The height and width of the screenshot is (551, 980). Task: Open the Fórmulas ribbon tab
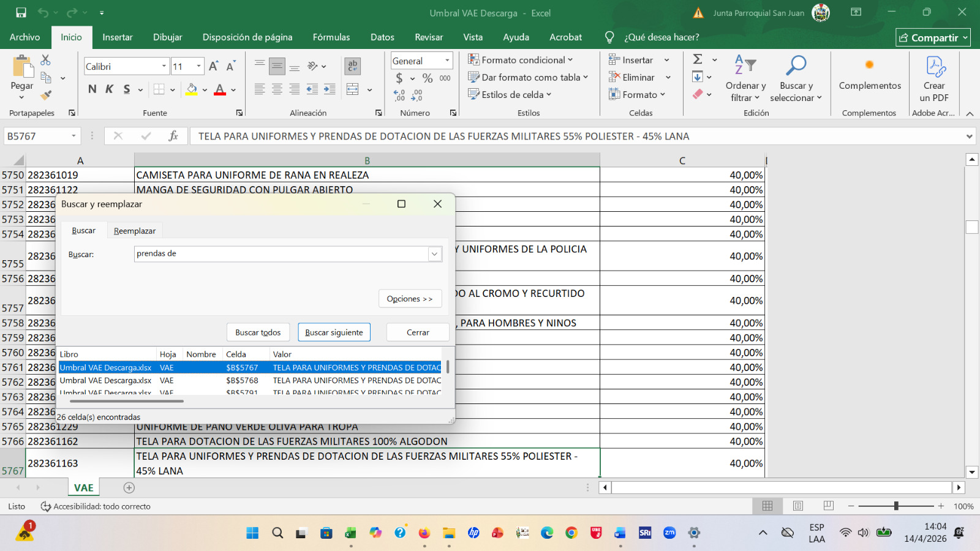[331, 37]
